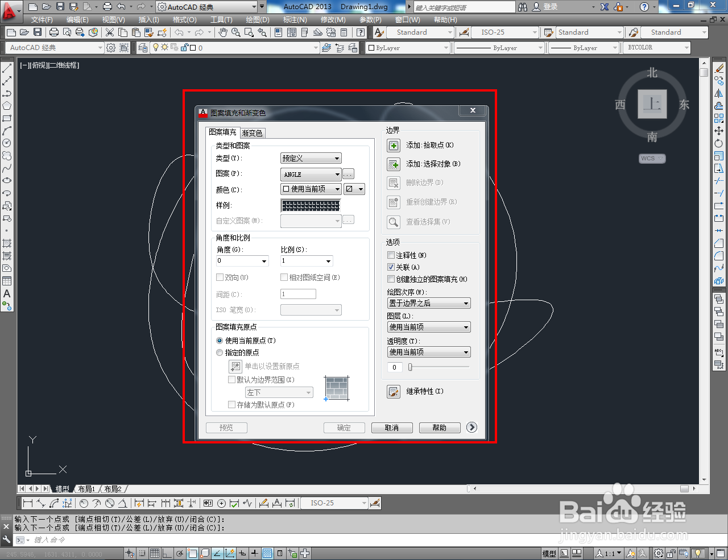The height and width of the screenshot is (560, 728).
Task: Open the Modify menu (修改)
Action: [333, 19]
